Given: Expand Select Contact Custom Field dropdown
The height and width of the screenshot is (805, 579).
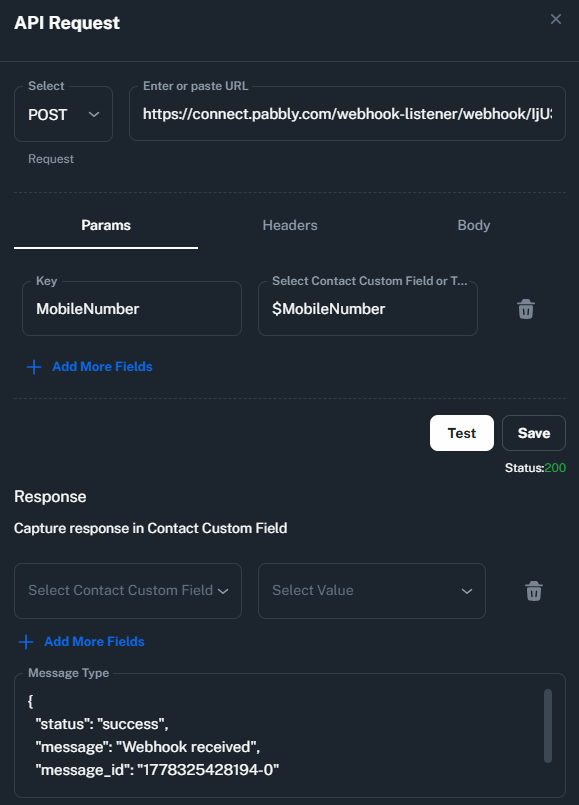Looking at the screenshot, I should [x=128, y=591].
